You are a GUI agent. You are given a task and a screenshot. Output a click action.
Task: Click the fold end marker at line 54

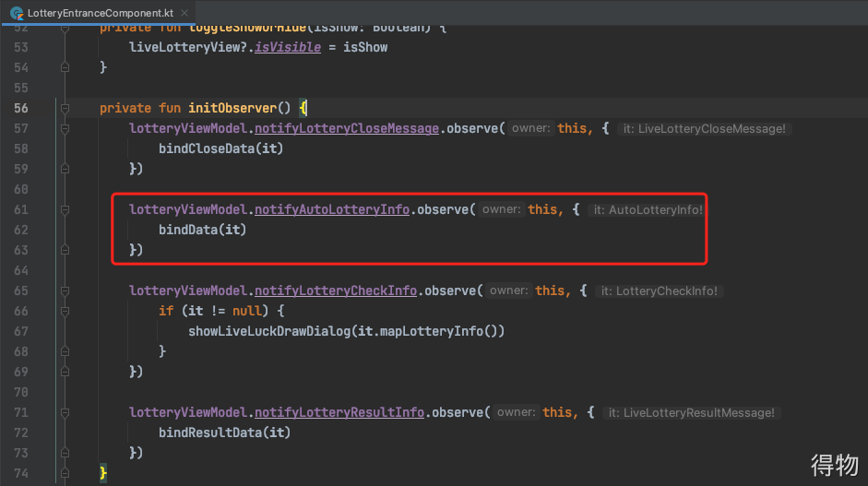coord(65,67)
